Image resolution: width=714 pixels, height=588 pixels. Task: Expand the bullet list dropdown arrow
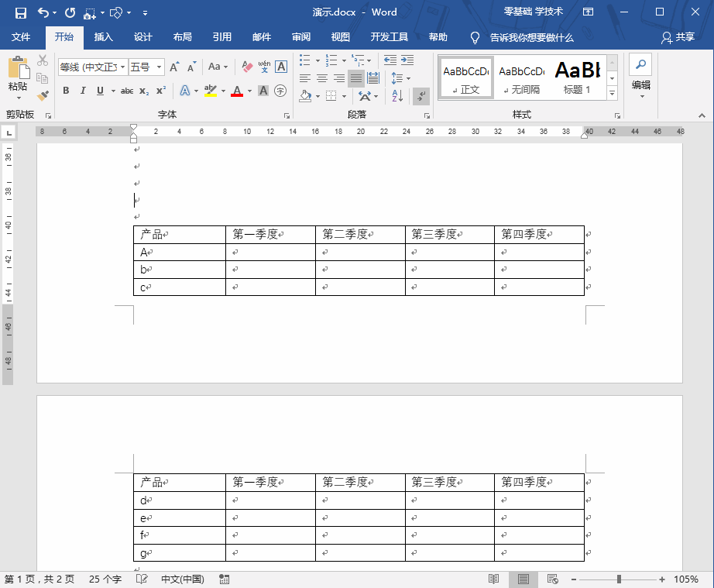click(318, 60)
